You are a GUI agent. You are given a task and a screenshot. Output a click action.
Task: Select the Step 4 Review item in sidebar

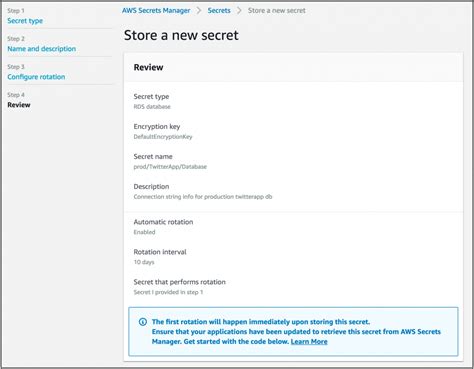(19, 105)
